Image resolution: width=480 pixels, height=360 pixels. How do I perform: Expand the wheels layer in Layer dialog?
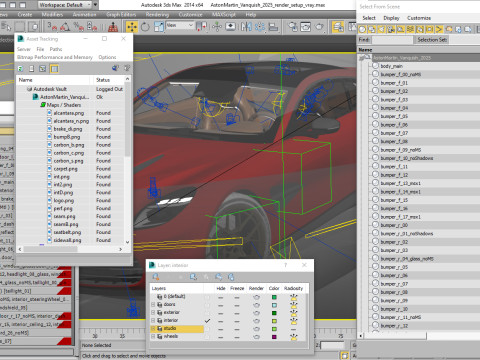(x=153, y=337)
